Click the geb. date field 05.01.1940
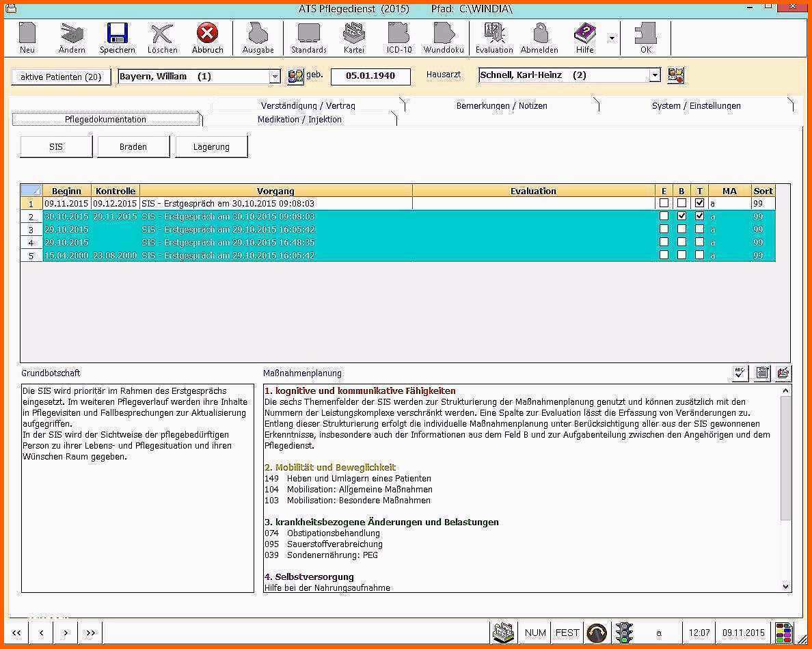Image resolution: width=812 pixels, height=649 pixels. point(370,76)
